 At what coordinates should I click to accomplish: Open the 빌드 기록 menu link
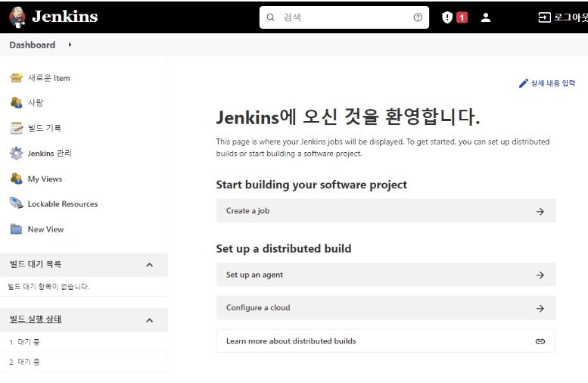44,128
